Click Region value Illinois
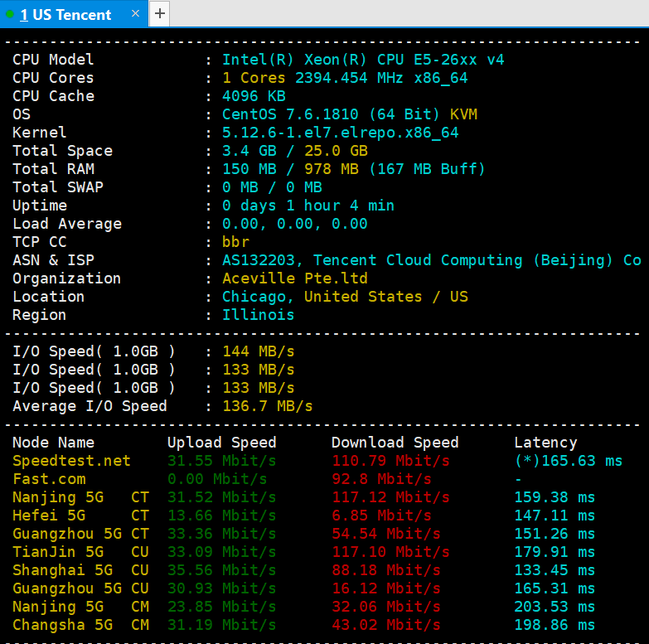This screenshot has width=649, height=644. (x=258, y=315)
